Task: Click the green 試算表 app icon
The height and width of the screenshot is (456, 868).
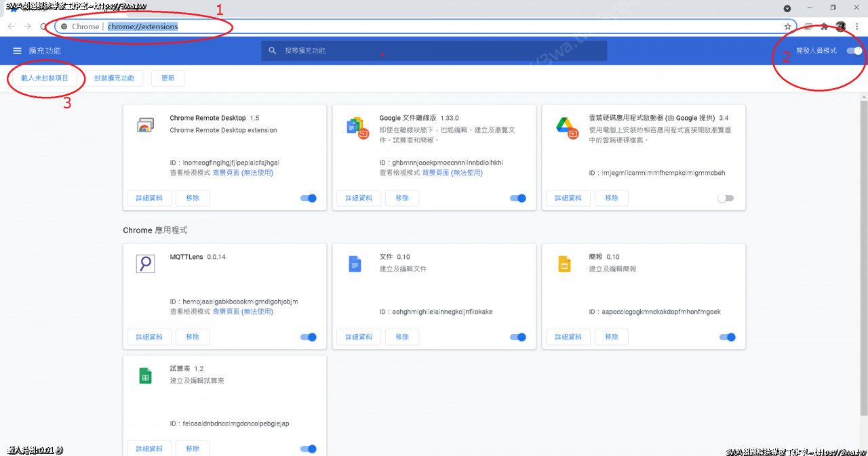Action: [144, 375]
